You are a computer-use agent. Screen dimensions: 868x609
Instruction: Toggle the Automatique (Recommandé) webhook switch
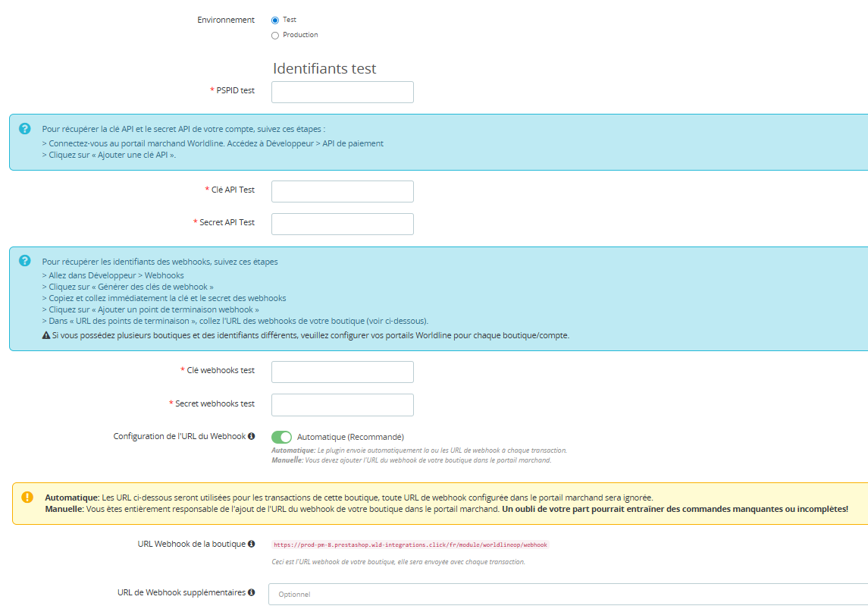(x=281, y=438)
